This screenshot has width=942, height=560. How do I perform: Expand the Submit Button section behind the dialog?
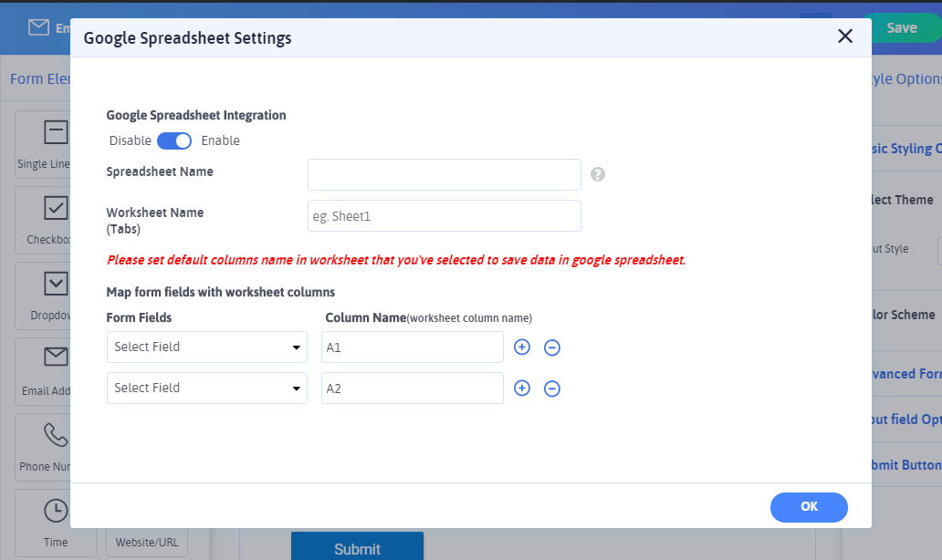[x=906, y=464]
